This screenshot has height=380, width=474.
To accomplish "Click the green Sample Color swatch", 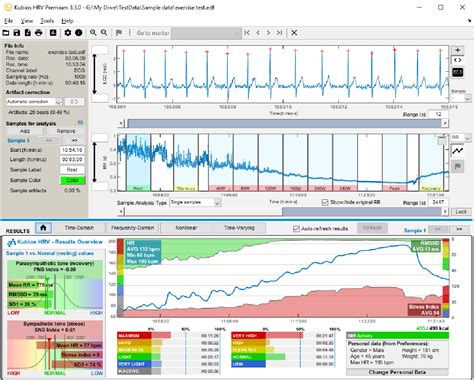I will click(x=72, y=180).
